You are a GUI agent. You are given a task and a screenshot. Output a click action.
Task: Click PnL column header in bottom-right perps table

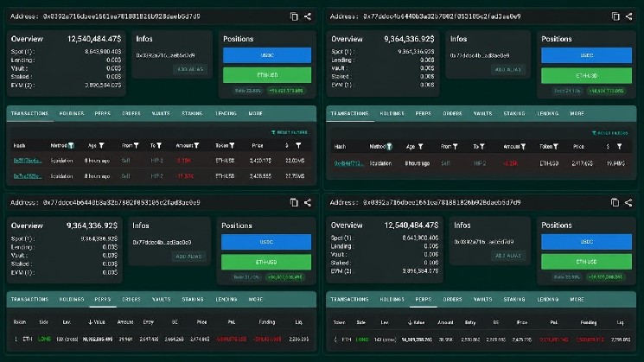553,322
